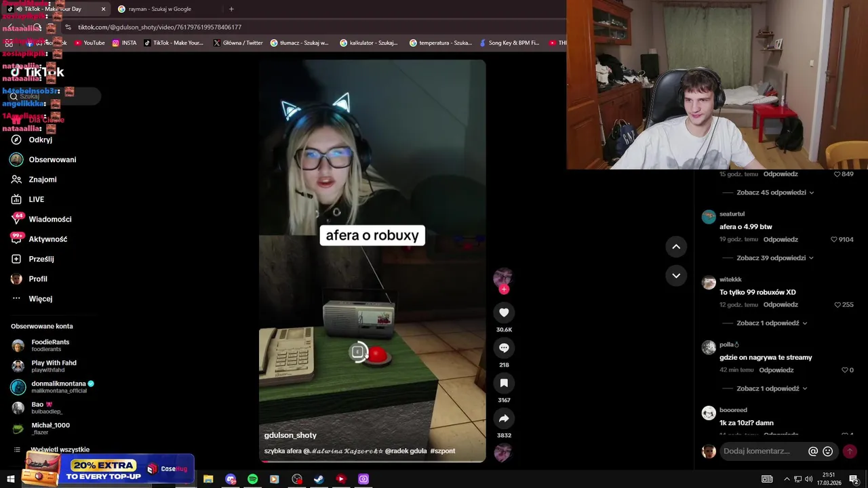Expand replies under polla's comment
868x488 pixels.
(772, 389)
